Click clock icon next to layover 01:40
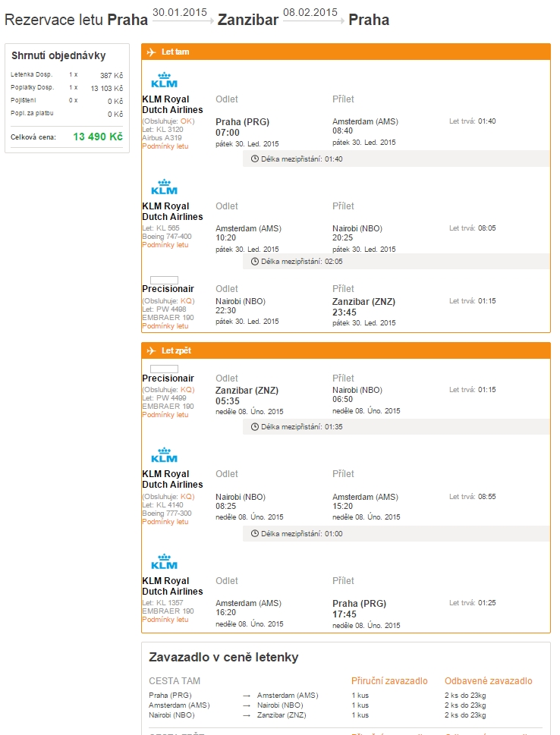This screenshot has width=560, height=735. (255, 159)
